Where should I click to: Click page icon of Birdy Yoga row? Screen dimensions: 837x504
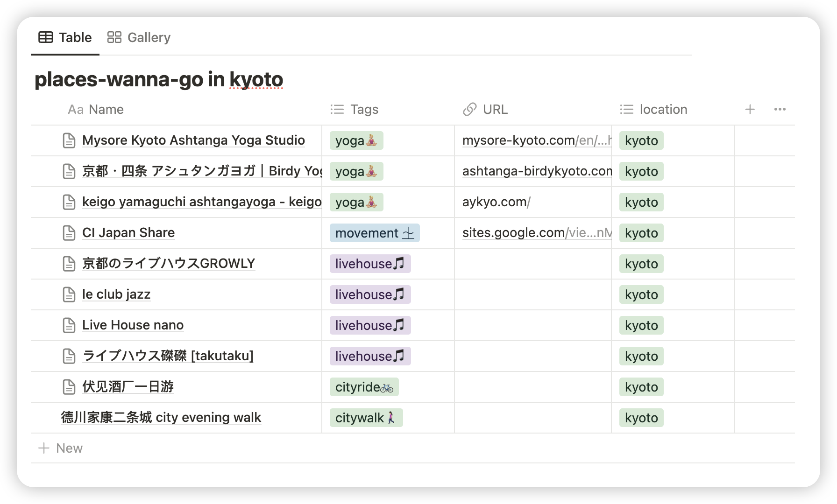pos(69,171)
